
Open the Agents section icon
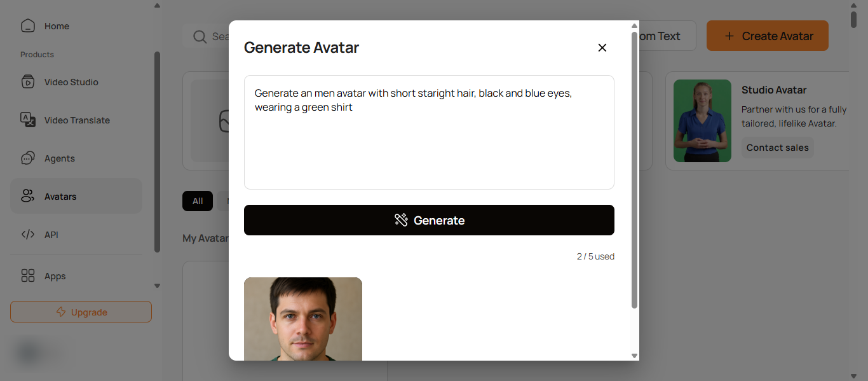click(28, 158)
